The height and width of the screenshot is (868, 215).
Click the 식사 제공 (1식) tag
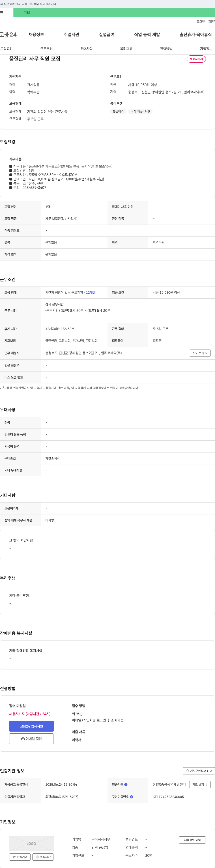[x=140, y=111]
